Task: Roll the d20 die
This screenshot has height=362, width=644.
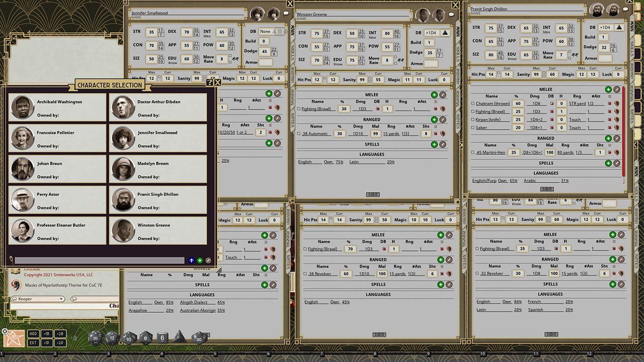Action: pos(96,337)
